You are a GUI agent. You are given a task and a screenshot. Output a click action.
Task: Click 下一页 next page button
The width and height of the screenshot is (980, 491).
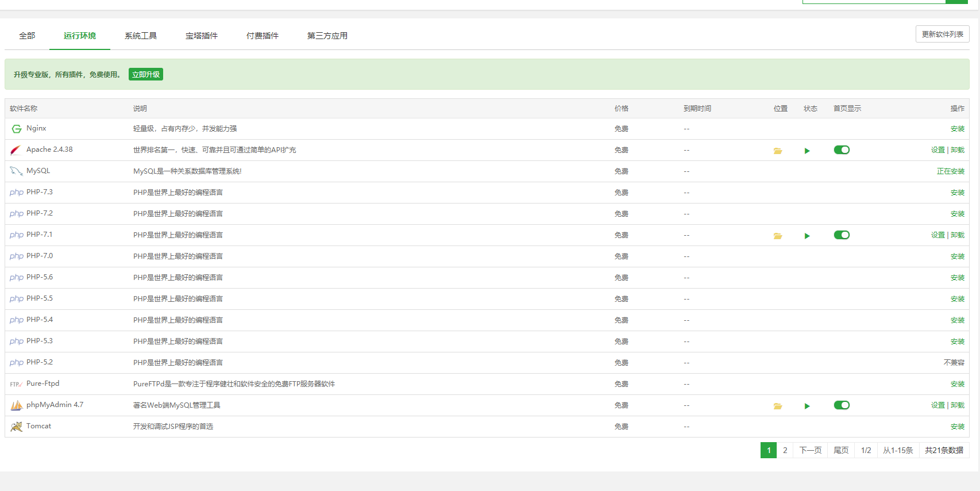pos(811,450)
